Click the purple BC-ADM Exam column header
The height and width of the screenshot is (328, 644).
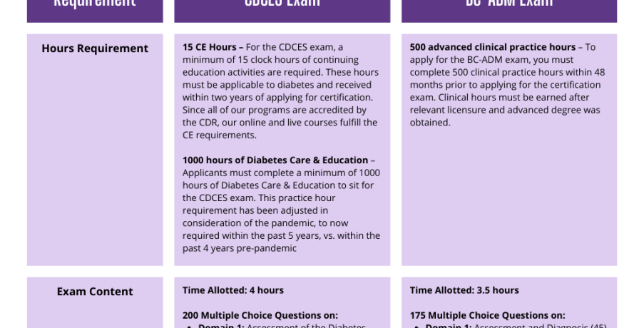click(509, 7)
